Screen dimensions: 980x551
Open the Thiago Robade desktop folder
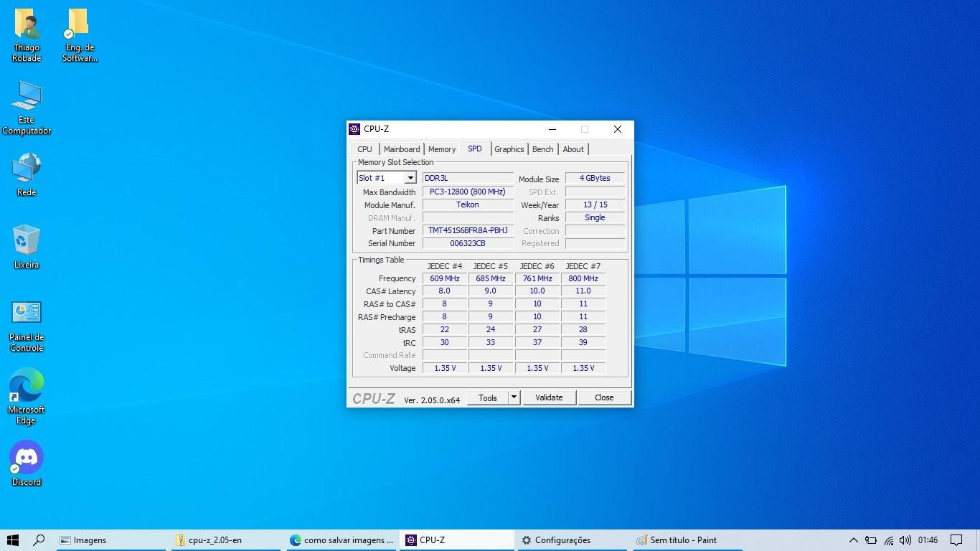click(27, 35)
